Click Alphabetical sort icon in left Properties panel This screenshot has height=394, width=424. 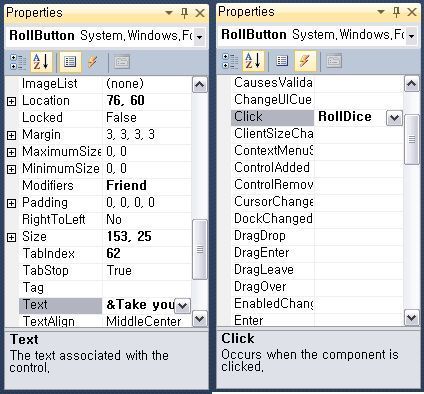pos(42,62)
